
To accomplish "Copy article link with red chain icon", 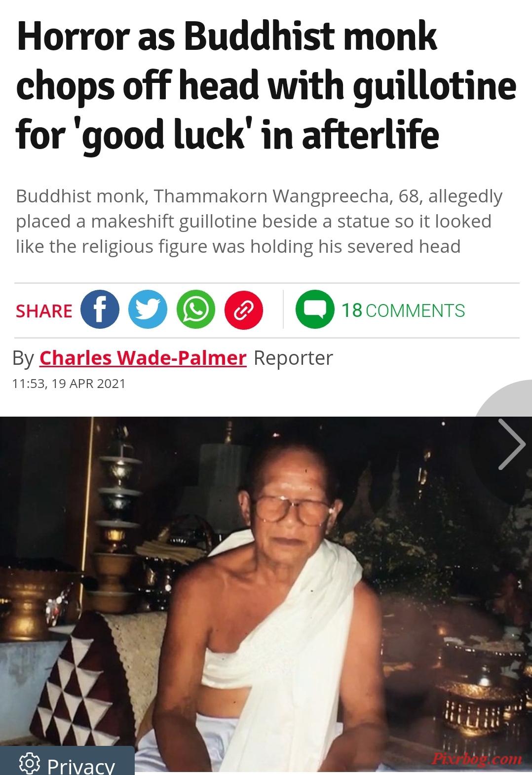I will click(x=244, y=310).
